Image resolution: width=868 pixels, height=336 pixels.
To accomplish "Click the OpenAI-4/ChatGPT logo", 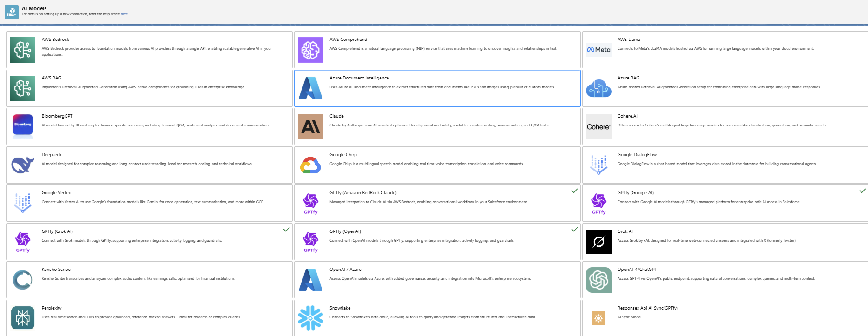I will pyautogui.click(x=598, y=280).
